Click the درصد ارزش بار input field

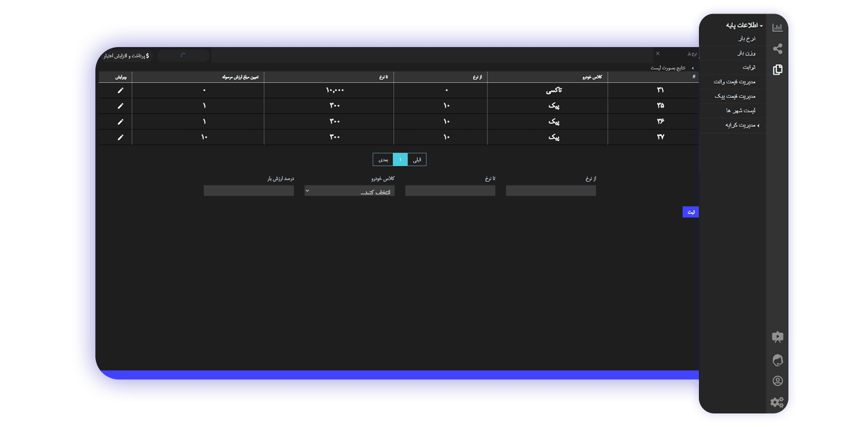[249, 191]
